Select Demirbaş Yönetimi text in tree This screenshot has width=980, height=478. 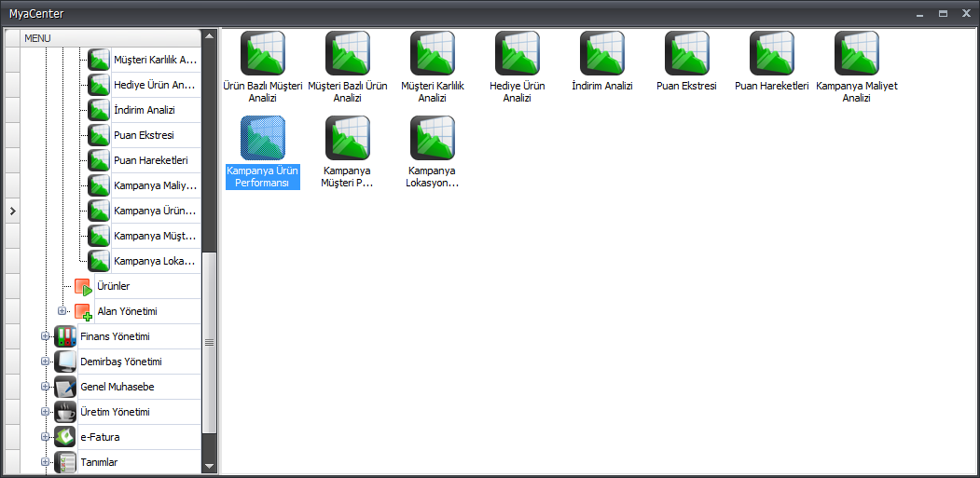tap(121, 362)
